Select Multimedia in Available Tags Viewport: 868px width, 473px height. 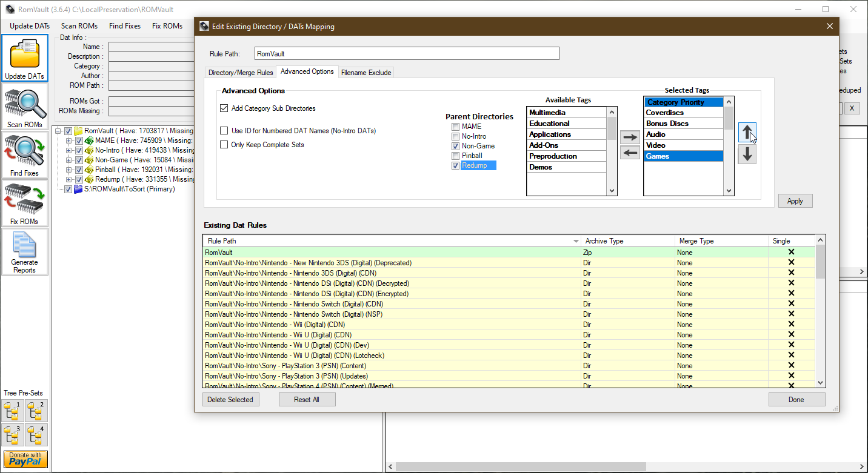coord(567,113)
